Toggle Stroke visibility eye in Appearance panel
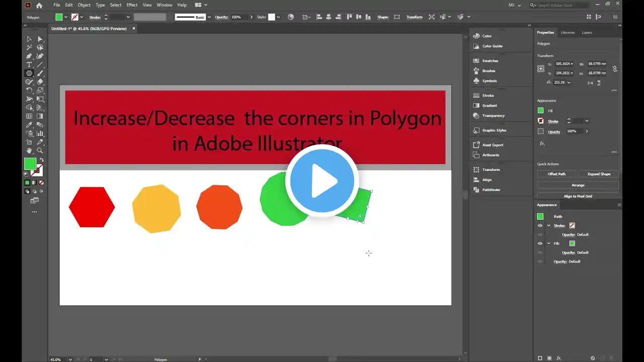Image resolution: width=644 pixels, height=362 pixels. click(540, 226)
